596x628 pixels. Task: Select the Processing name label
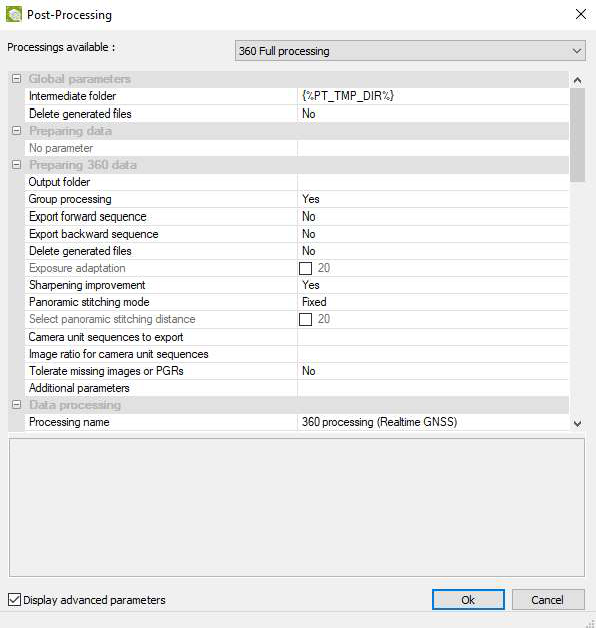click(69, 422)
